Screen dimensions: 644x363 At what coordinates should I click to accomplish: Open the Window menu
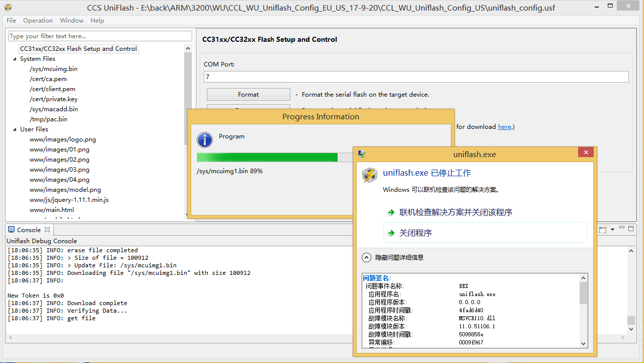71,21
